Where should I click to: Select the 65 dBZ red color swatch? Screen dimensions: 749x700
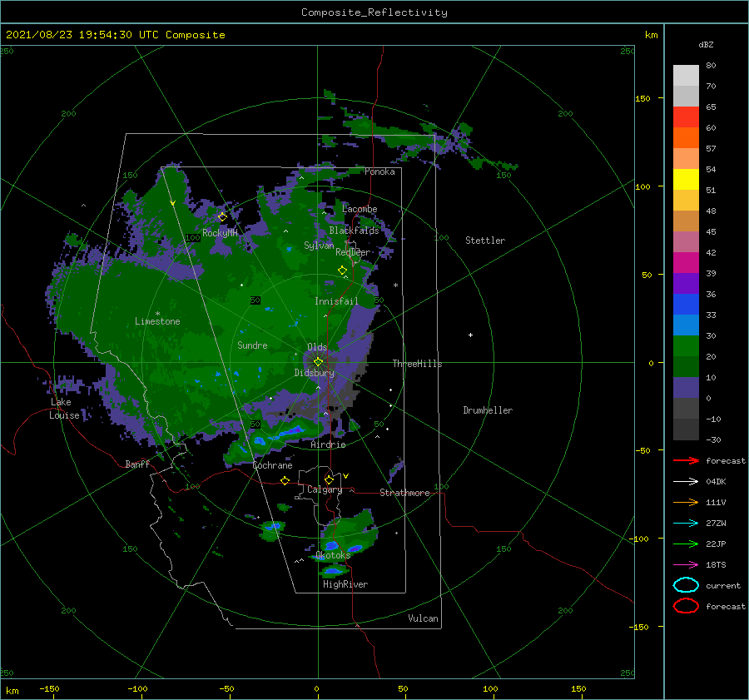(686, 117)
